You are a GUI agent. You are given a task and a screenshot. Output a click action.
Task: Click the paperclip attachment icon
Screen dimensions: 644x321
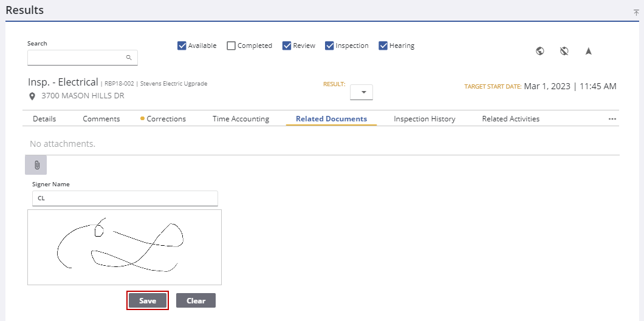point(36,165)
